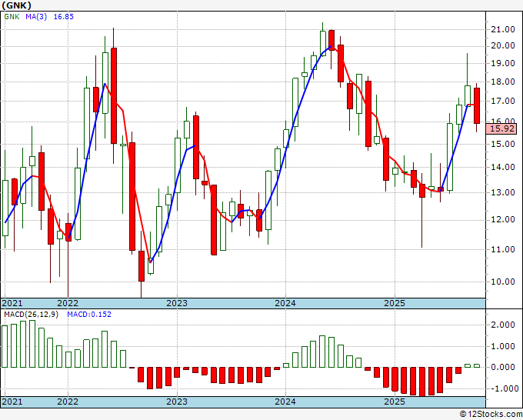
Task: Click the green GNK legend label
Action: click(x=12, y=17)
